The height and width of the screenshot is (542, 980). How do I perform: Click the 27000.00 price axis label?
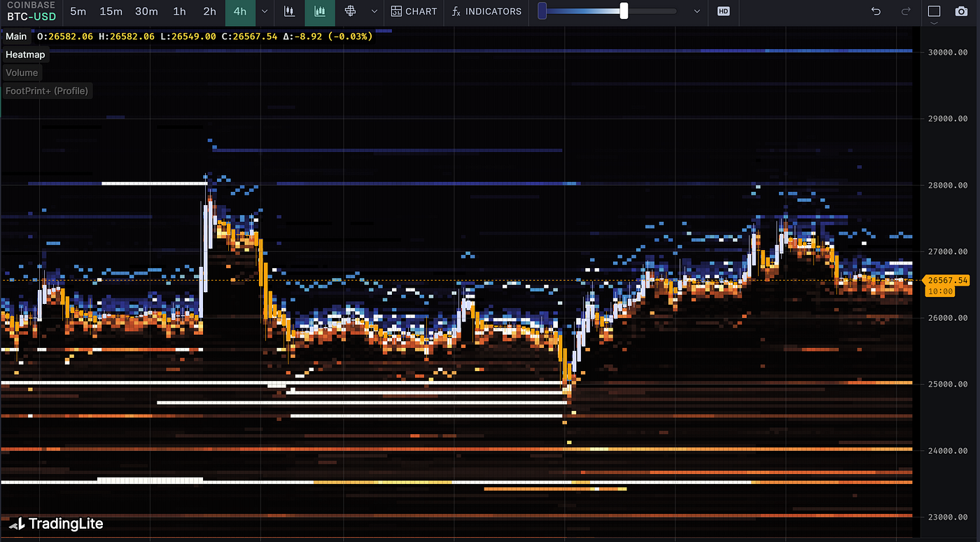[948, 251]
